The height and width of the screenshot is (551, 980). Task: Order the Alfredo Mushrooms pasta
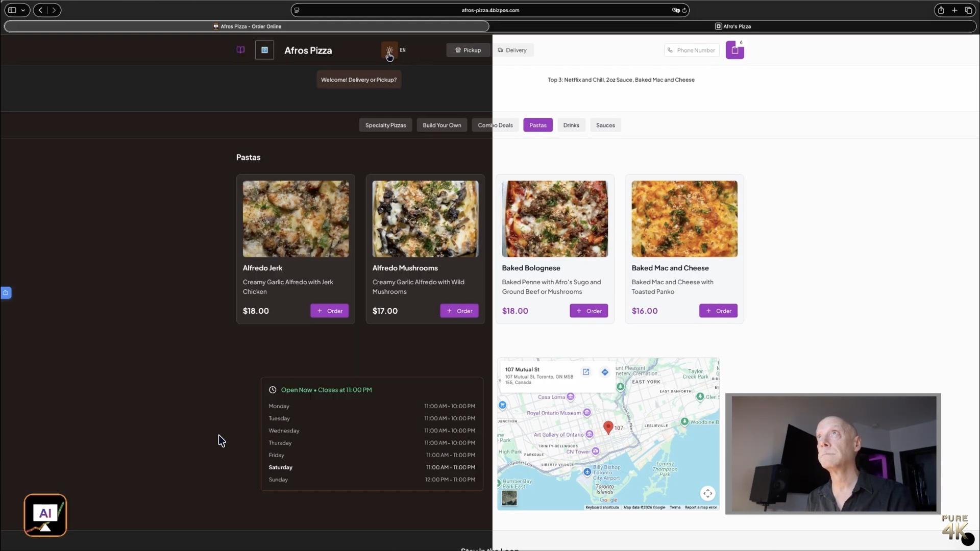[x=459, y=311]
